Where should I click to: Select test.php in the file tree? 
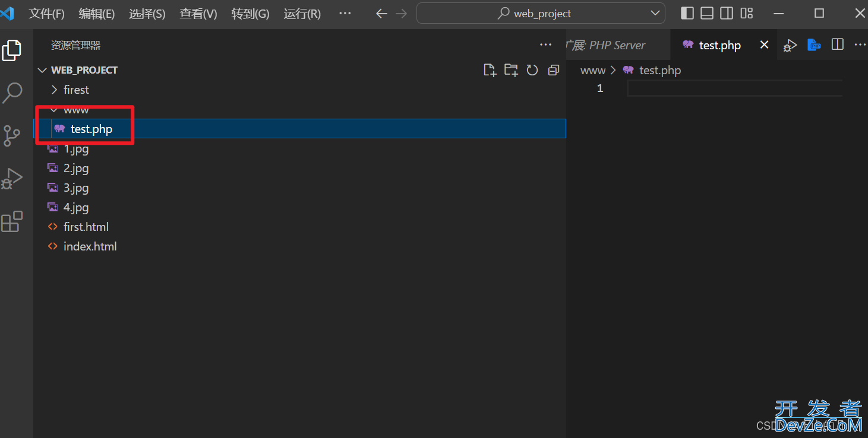click(x=299, y=129)
